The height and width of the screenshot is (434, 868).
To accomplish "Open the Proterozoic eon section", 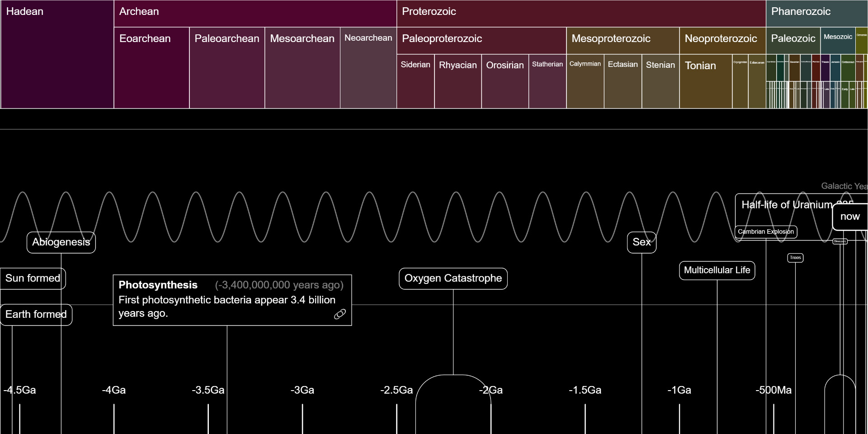I will [579, 12].
